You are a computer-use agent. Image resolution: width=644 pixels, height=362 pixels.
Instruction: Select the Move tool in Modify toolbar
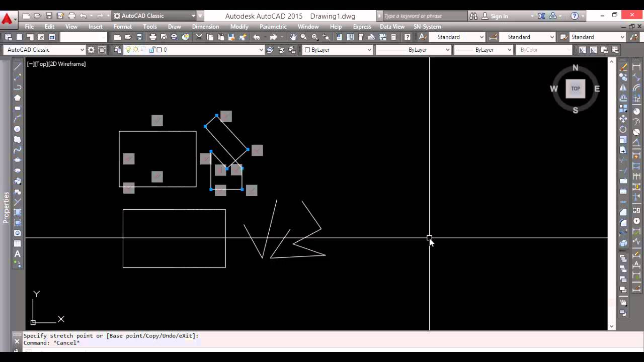click(623, 119)
